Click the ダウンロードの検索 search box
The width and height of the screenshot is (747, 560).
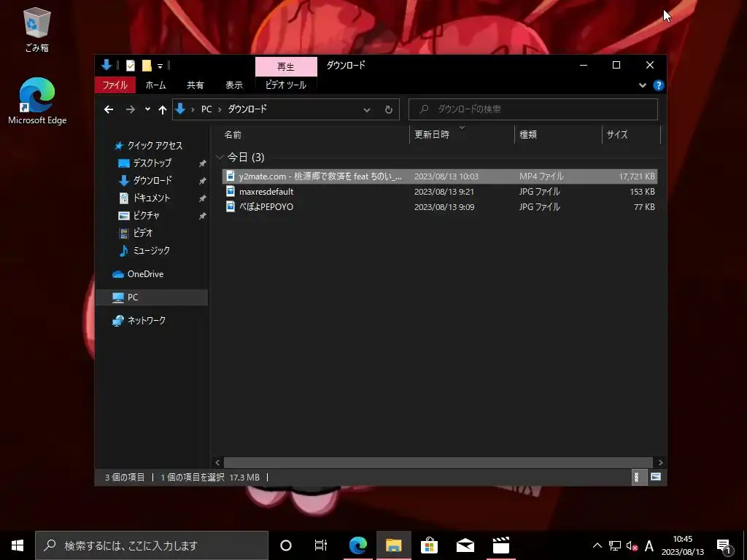click(x=533, y=109)
